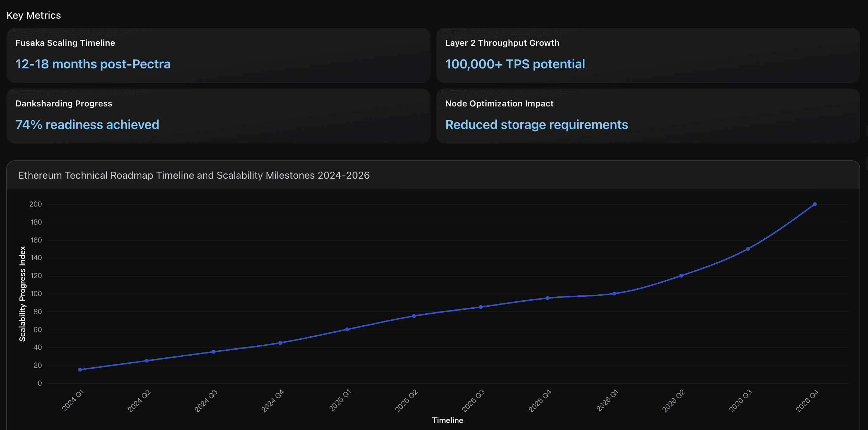The width and height of the screenshot is (868, 430).
Task: Select the 2026 Q3 data point at 150
Action: (748, 249)
